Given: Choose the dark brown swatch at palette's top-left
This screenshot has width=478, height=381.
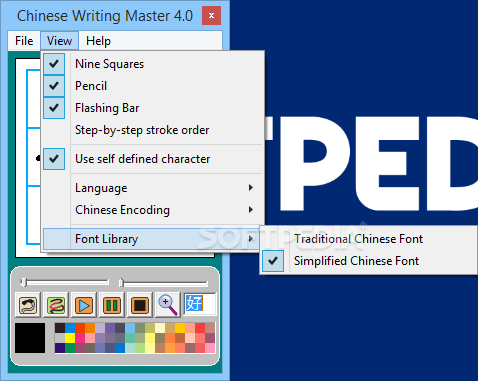Looking at the screenshot, I should pyautogui.click(x=60, y=328).
